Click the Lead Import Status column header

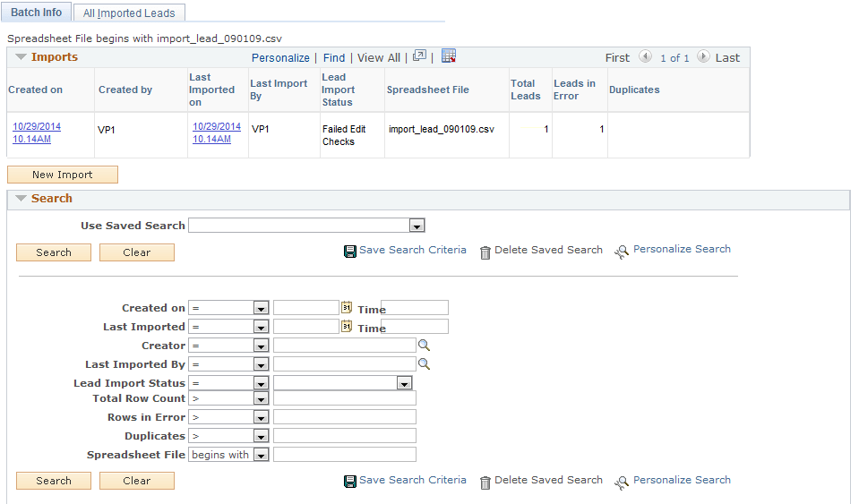338,90
